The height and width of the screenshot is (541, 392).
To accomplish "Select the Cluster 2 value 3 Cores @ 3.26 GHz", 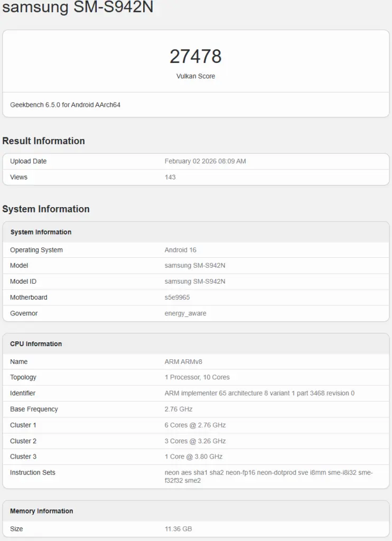I will [x=195, y=441].
